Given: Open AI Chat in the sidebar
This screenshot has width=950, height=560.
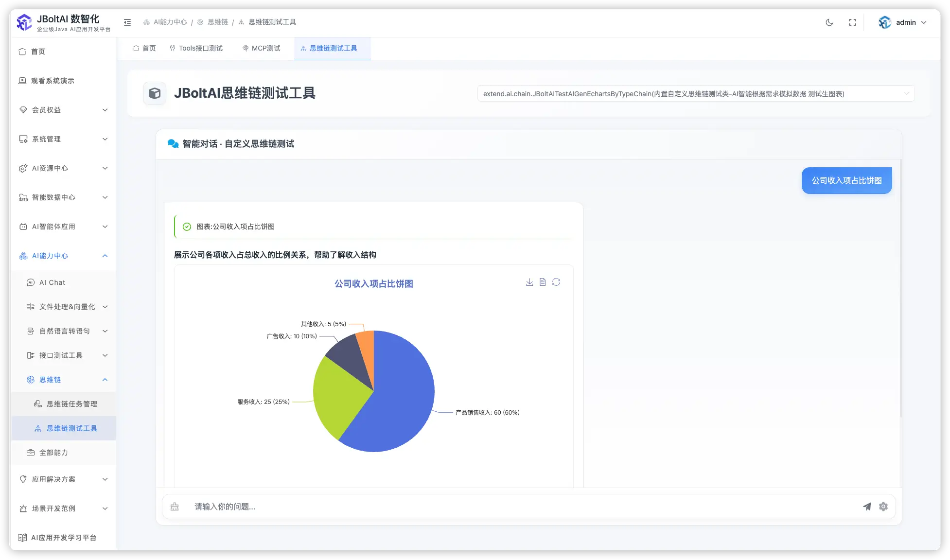Looking at the screenshot, I should coord(52,282).
